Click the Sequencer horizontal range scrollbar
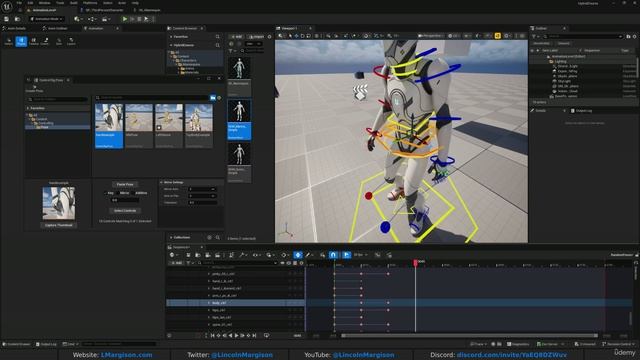The width and height of the screenshot is (640, 360). [x=469, y=336]
